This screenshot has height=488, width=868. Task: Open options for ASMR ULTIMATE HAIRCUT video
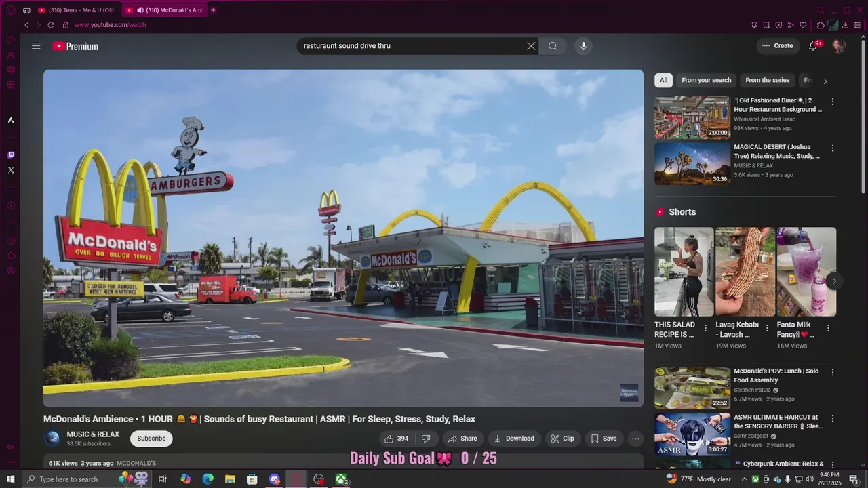pos(833,418)
